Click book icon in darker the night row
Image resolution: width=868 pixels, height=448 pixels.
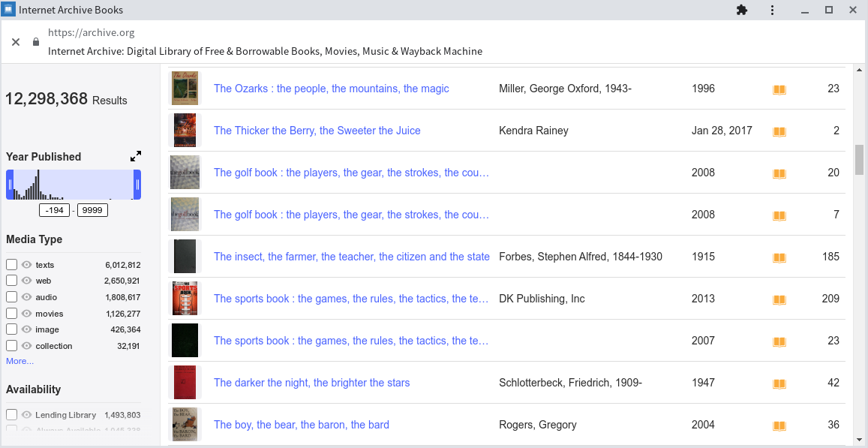(x=779, y=383)
